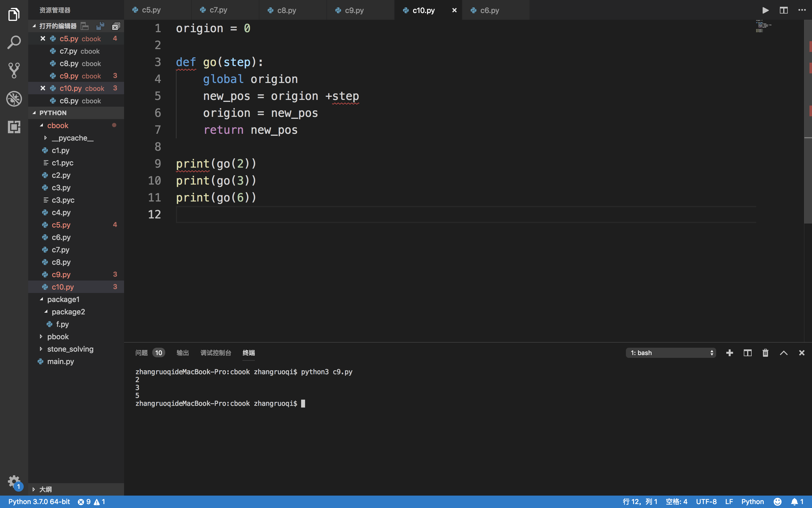This screenshot has height=508, width=812.
Task: Switch to the c8.py editor tab
Action: click(x=293, y=10)
